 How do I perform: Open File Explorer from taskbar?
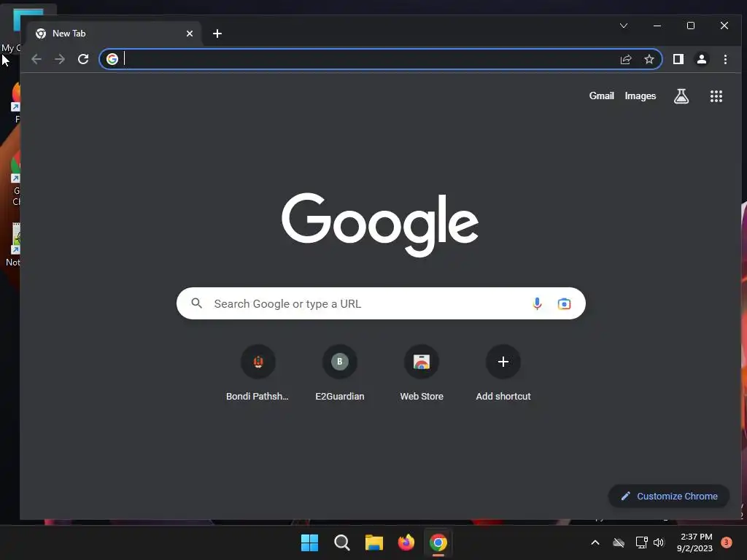(x=374, y=542)
